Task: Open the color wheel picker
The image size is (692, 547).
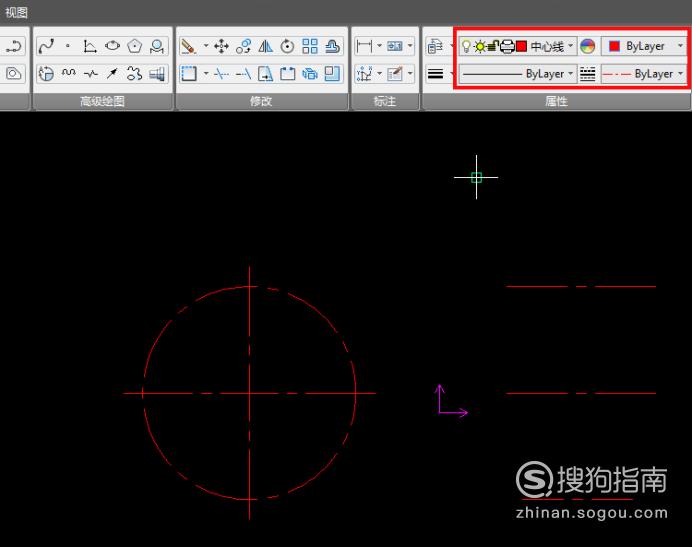Action: (587, 46)
